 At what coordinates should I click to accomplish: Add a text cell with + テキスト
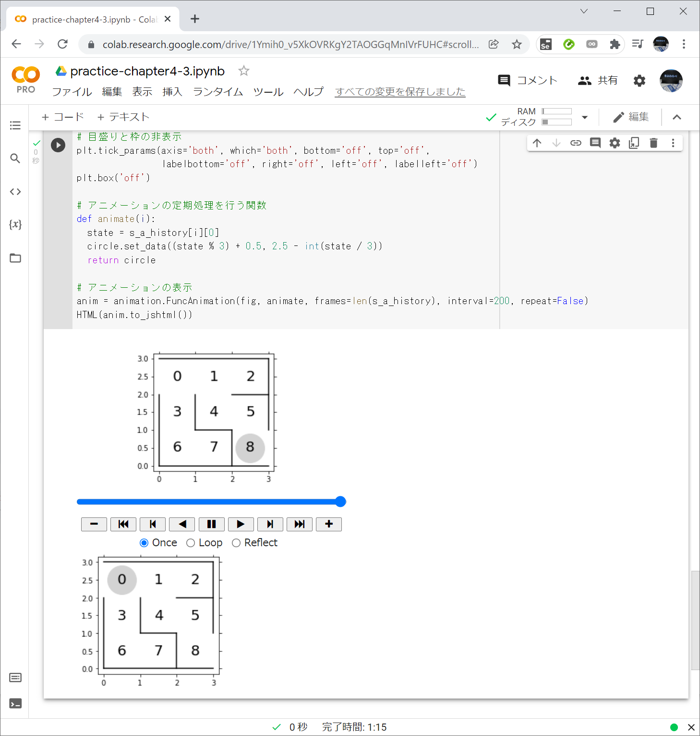(123, 117)
